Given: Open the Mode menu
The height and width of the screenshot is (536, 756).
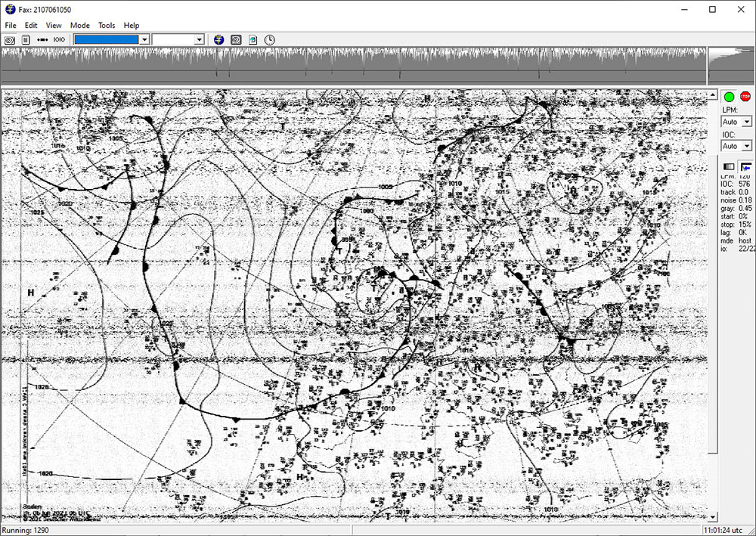Looking at the screenshot, I should (80, 25).
